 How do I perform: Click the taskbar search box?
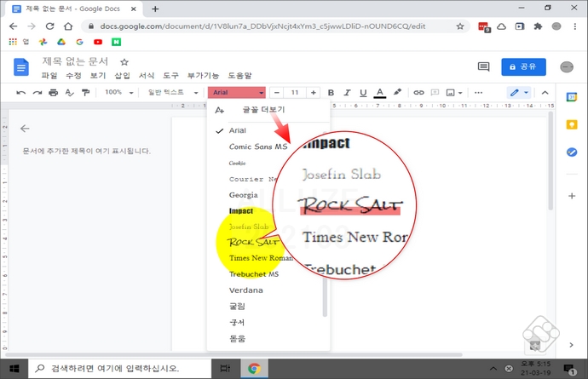click(x=120, y=369)
